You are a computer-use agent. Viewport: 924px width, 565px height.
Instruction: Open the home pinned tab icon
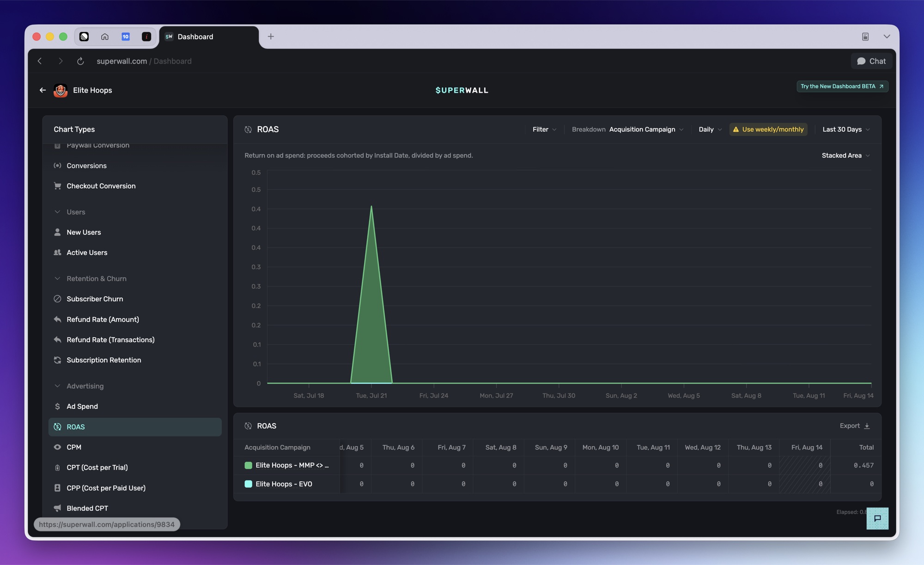coord(105,37)
